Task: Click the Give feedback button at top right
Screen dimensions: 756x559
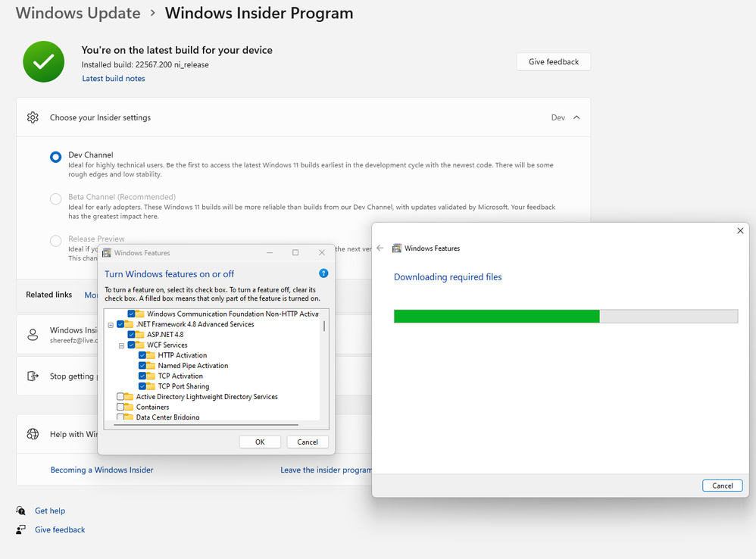Action: [x=554, y=61]
